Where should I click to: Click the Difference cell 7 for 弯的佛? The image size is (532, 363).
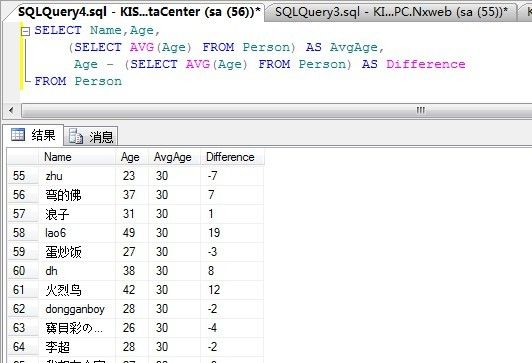click(232, 195)
